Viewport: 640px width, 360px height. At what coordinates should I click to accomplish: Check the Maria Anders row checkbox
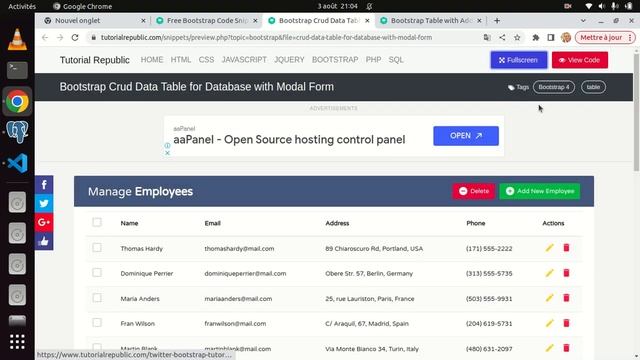click(97, 298)
